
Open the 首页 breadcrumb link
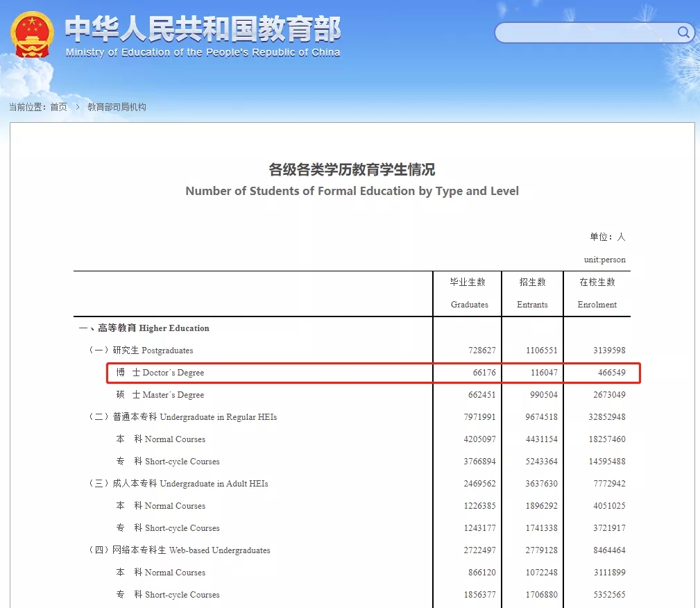tap(59, 107)
